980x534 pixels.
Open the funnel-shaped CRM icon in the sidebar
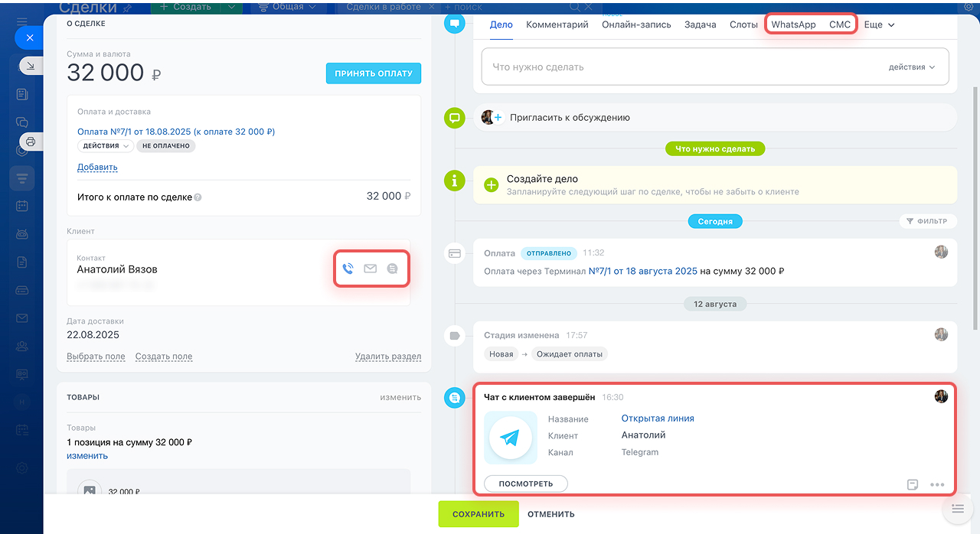click(22, 178)
